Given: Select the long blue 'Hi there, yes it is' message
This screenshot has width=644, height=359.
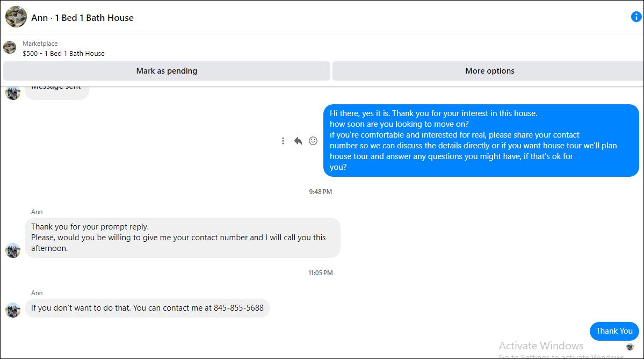Looking at the screenshot, I should [481, 140].
